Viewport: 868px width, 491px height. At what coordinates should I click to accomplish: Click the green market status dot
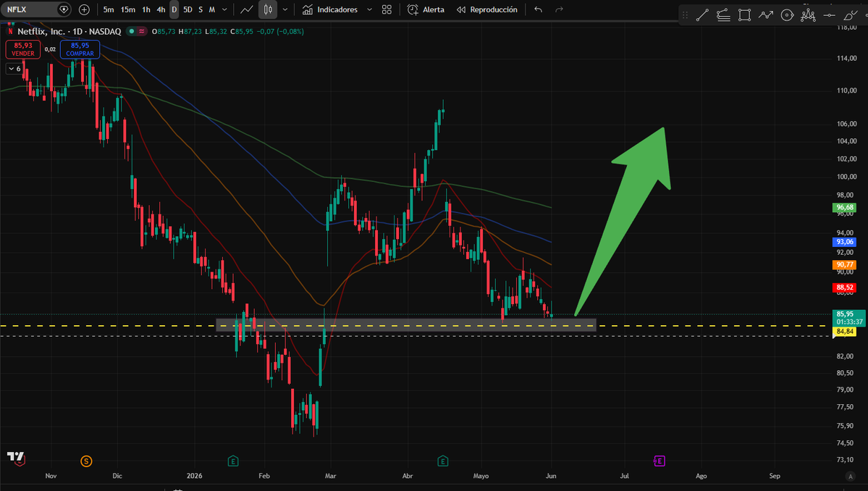click(131, 32)
